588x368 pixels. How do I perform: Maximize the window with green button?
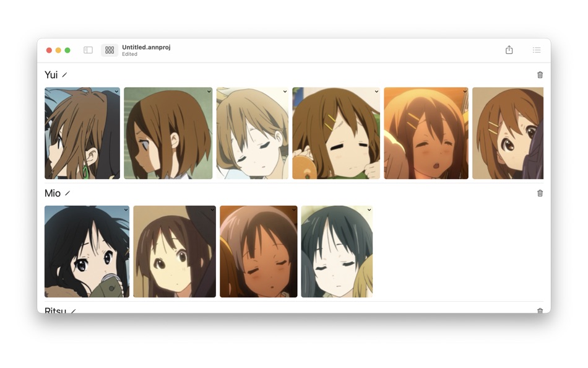tap(67, 50)
